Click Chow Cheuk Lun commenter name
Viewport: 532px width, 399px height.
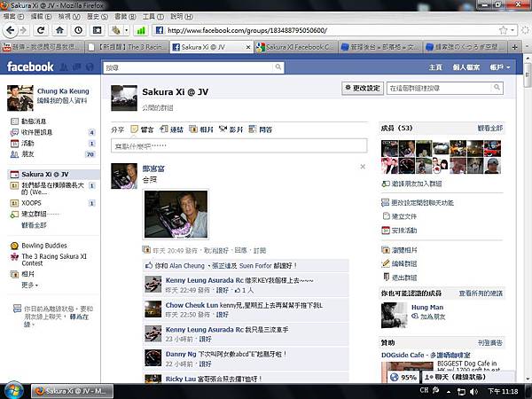pos(192,305)
